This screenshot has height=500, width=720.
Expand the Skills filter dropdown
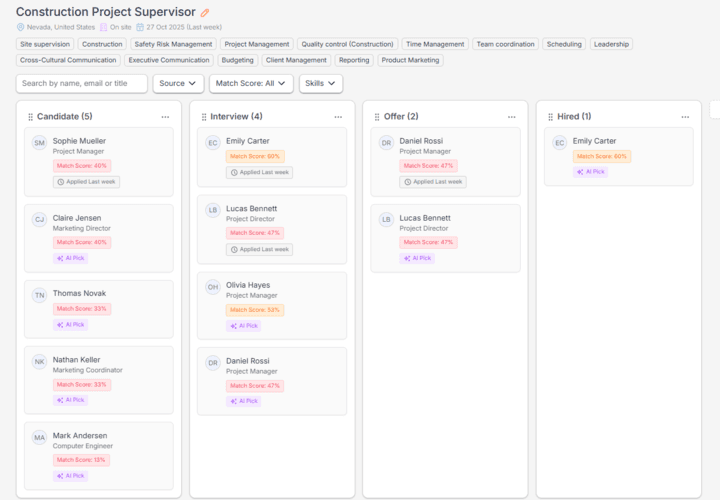321,84
